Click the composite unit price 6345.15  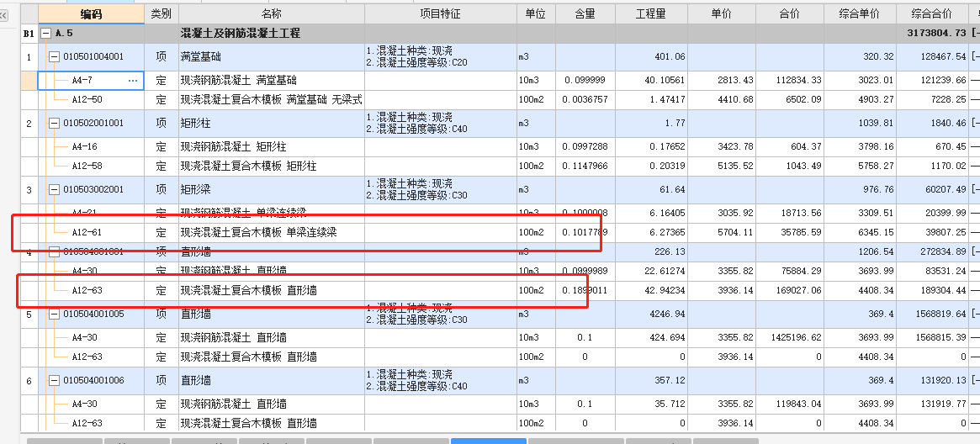point(877,232)
